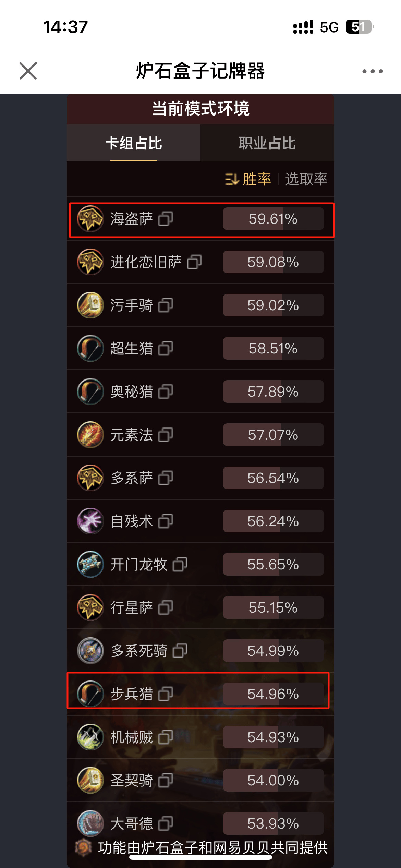
Task: Copy the 进化恋旧萨 deck code icon
Action: point(194,262)
